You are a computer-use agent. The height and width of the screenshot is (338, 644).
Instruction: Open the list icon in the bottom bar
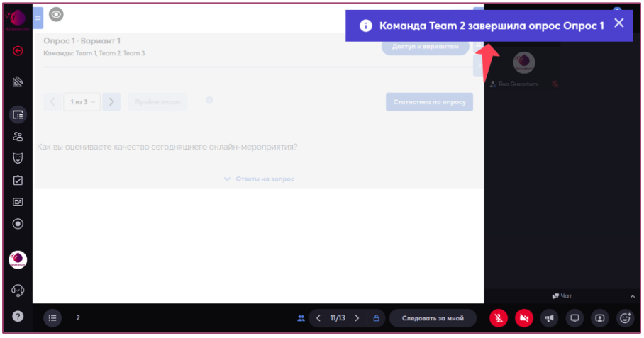point(52,318)
